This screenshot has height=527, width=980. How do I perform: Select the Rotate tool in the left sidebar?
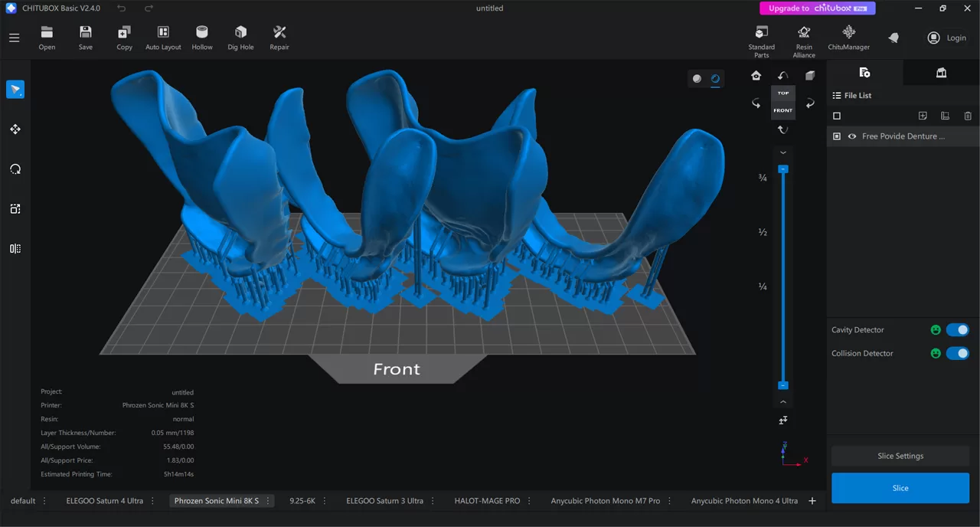pos(15,169)
